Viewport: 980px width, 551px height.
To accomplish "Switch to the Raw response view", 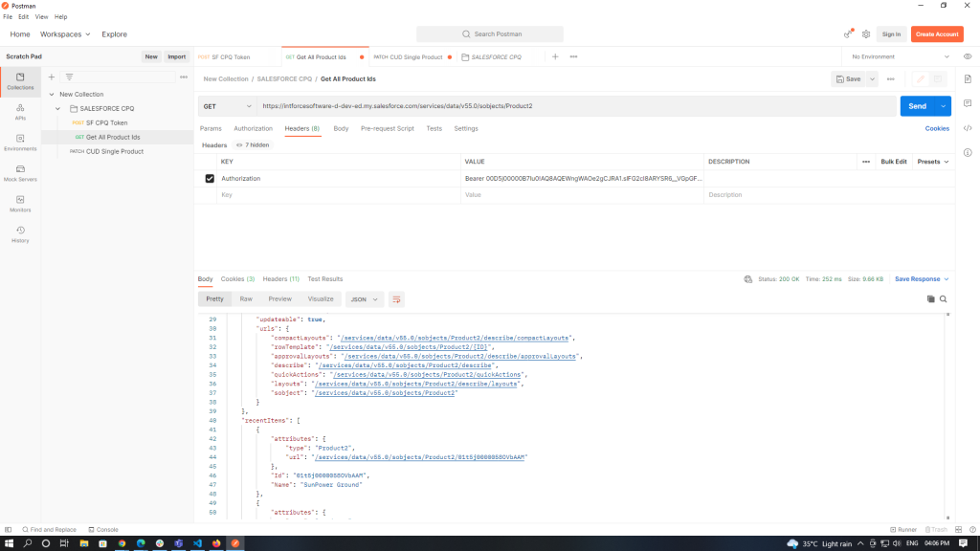I will (x=246, y=299).
